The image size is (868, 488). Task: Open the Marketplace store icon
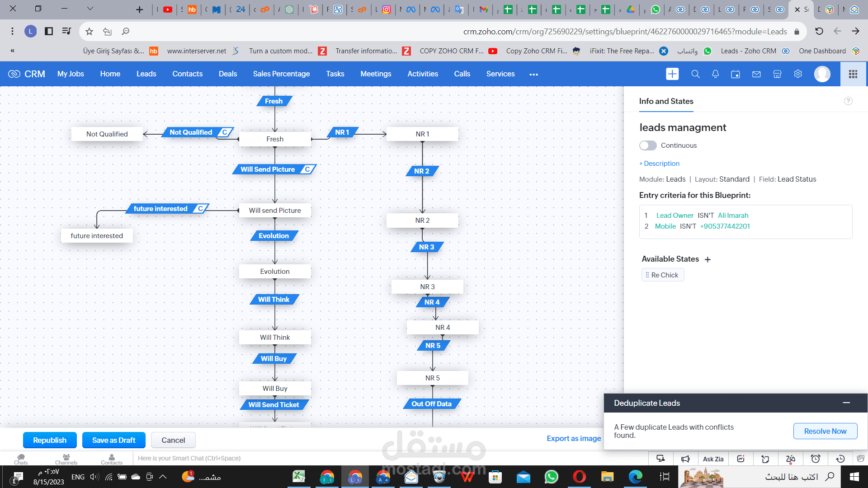(777, 74)
